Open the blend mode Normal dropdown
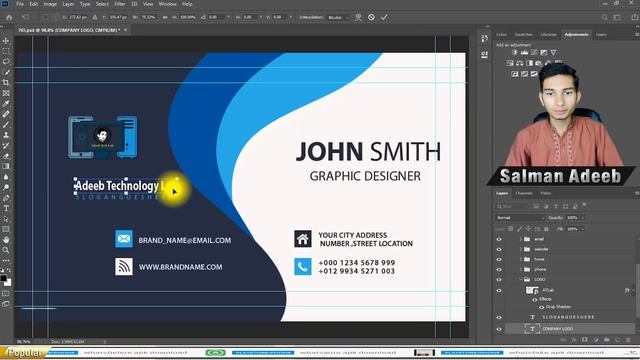 [520, 218]
